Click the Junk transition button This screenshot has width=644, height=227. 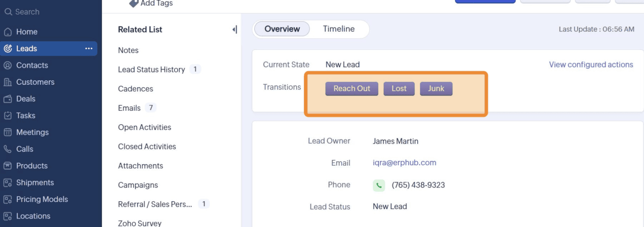(436, 89)
